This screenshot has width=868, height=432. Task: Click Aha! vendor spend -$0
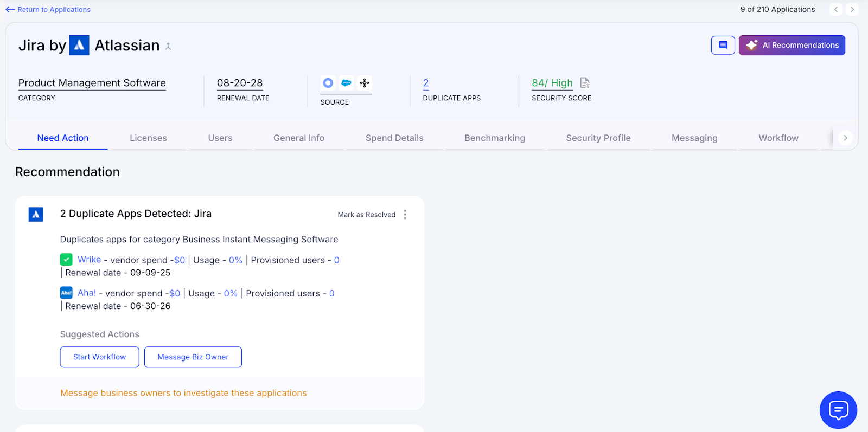tap(174, 293)
